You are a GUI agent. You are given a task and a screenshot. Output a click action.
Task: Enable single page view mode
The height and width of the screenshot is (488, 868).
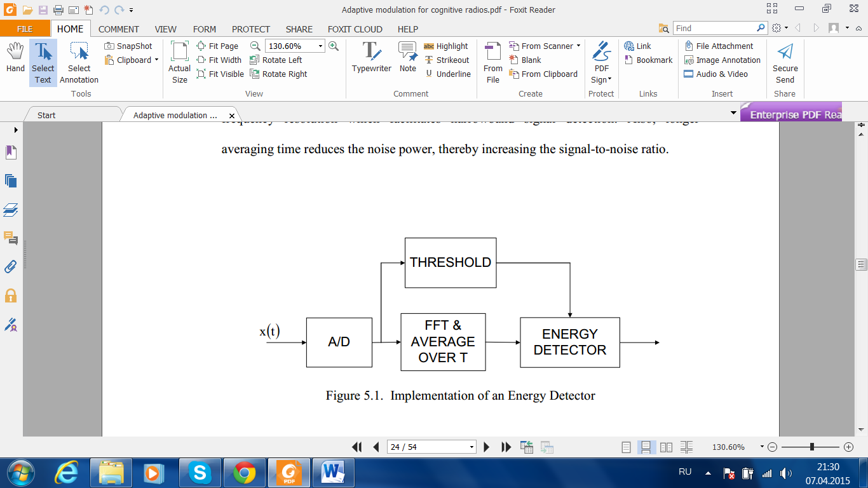point(626,447)
